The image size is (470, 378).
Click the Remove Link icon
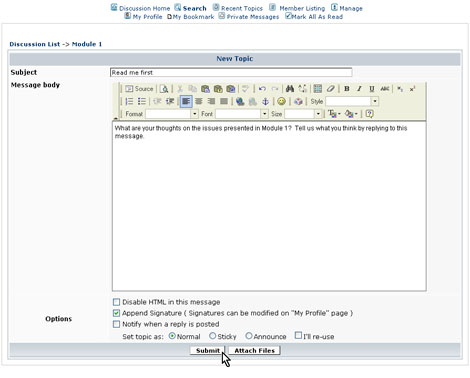pyautogui.click(x=252, y=101)
